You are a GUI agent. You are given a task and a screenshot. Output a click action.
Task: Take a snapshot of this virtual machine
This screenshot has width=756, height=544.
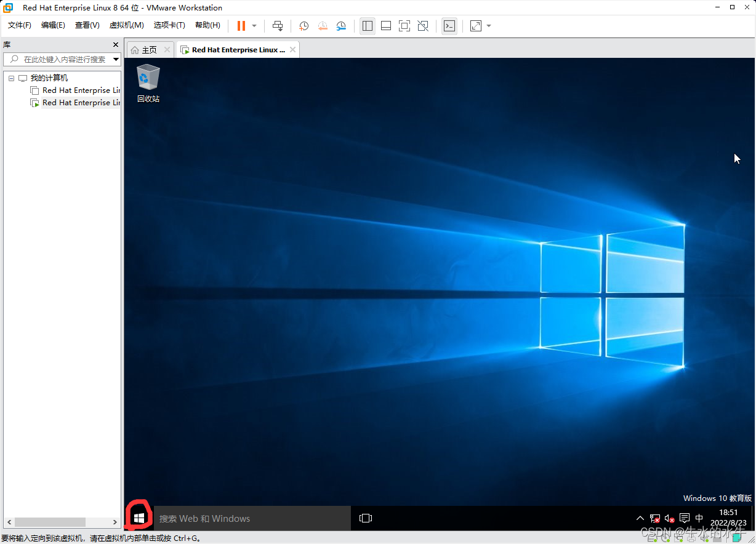304,26
